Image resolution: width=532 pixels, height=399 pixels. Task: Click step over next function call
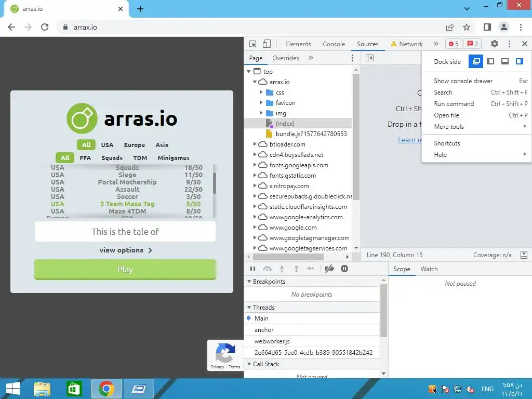coord(268,269)
